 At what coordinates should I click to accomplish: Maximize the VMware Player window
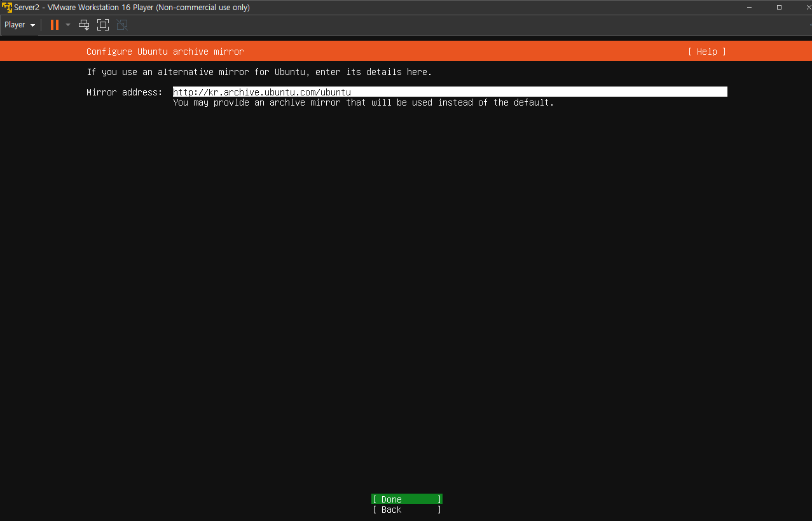tap(779, 7)
